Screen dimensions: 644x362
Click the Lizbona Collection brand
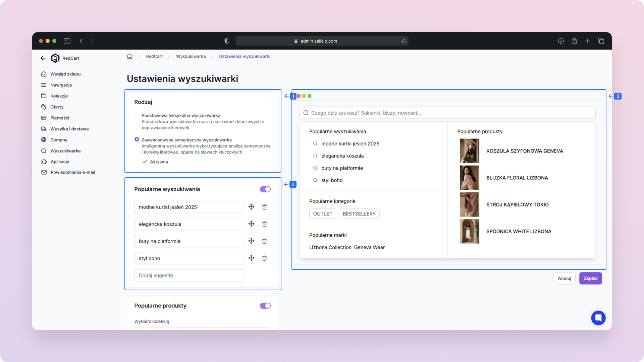(330, 247)
